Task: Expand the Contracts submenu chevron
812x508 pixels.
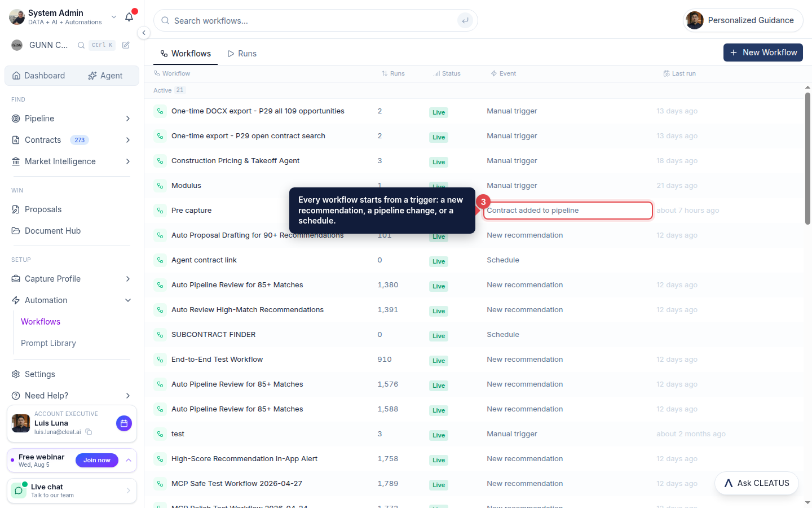Action: tap(128, 140)
